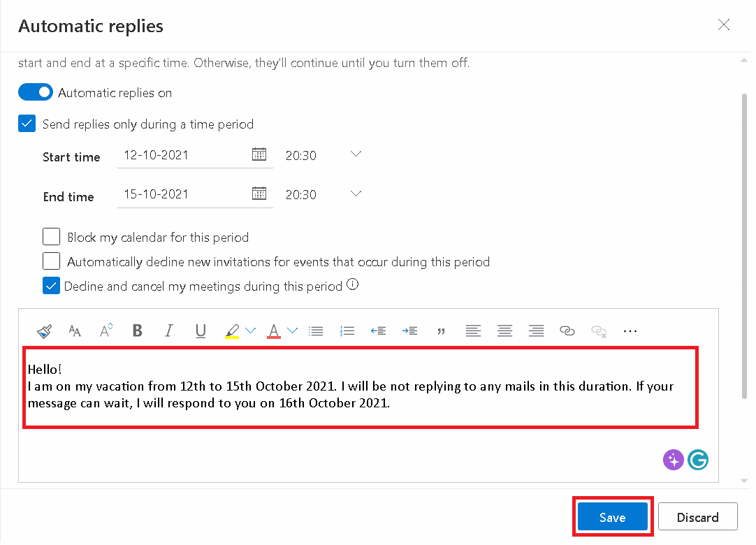
Task: Open the Start time calendar picker
Action: pos(261,155)
